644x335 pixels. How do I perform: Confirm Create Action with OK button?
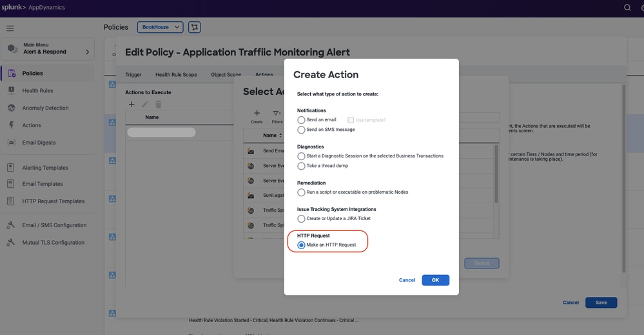pos(435,280)
